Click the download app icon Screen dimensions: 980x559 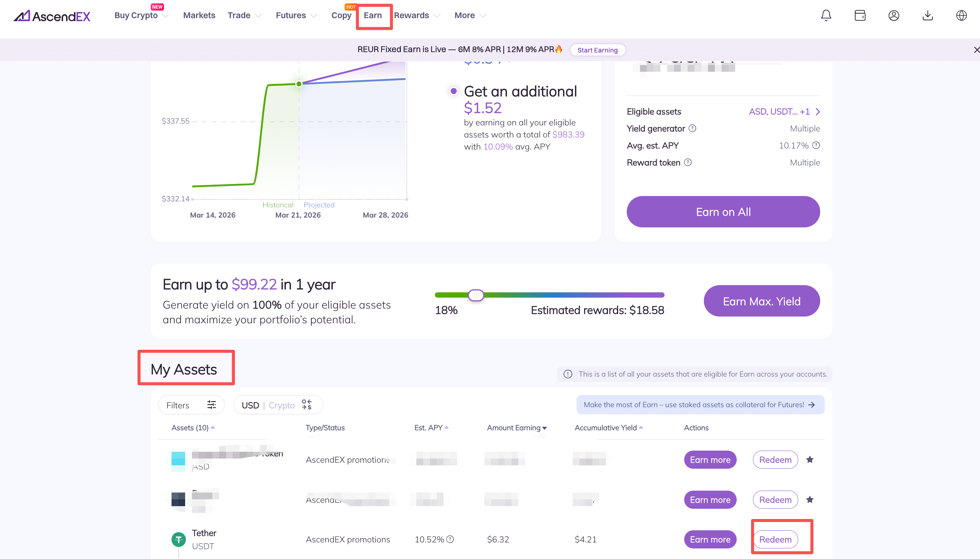tap(927, 15)
